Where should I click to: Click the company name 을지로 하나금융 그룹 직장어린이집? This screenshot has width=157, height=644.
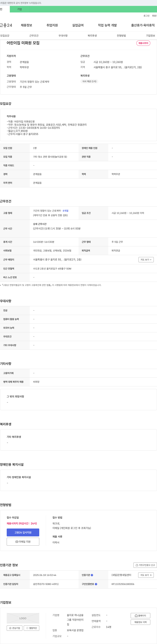tap(75, 620)
